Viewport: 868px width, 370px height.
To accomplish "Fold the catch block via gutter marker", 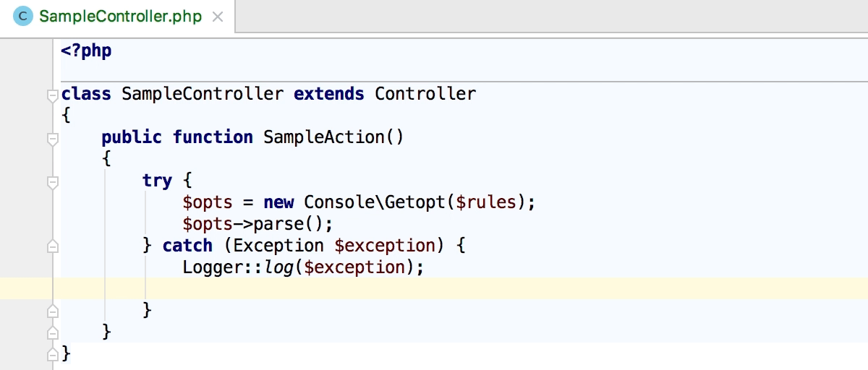I will [52, 246].
